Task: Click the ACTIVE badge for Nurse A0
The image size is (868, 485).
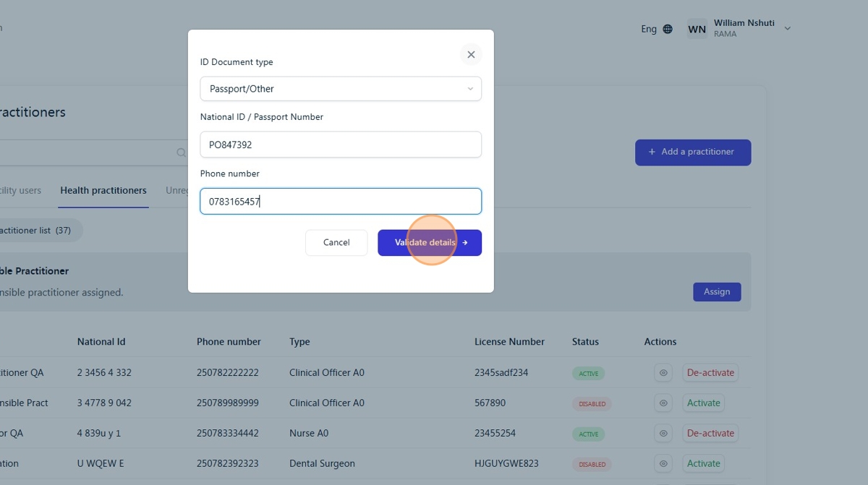Action: pyautogui.click(x=588, y=434)
